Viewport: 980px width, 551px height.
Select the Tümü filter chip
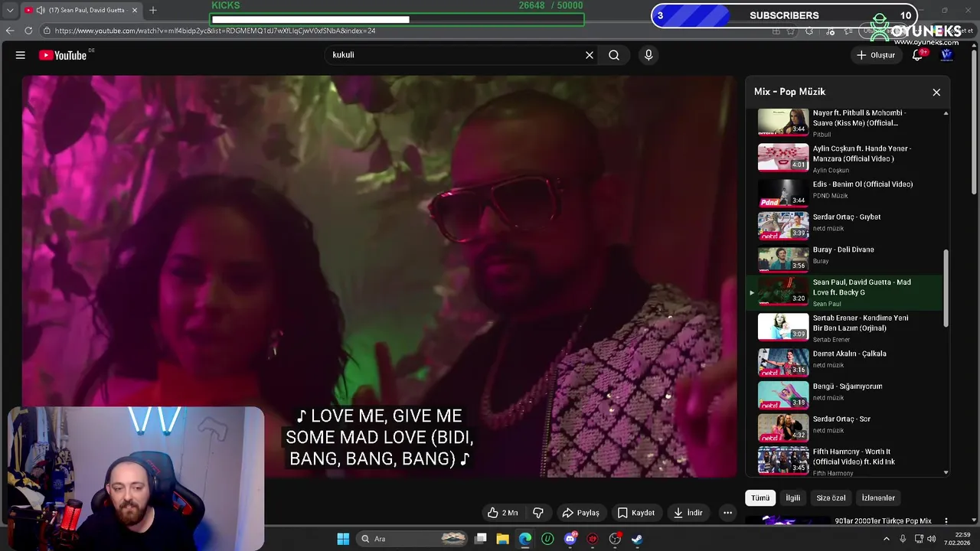point(760,498)
